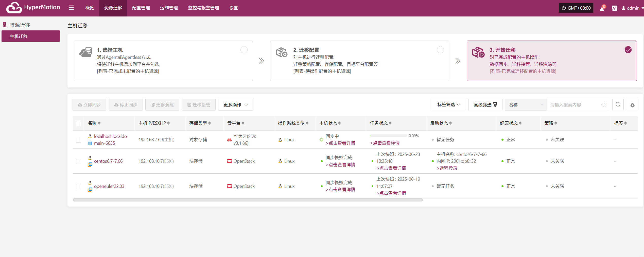Expand the 更多操作 dropdown
644x257 pixels.
[x=236, y=105]
